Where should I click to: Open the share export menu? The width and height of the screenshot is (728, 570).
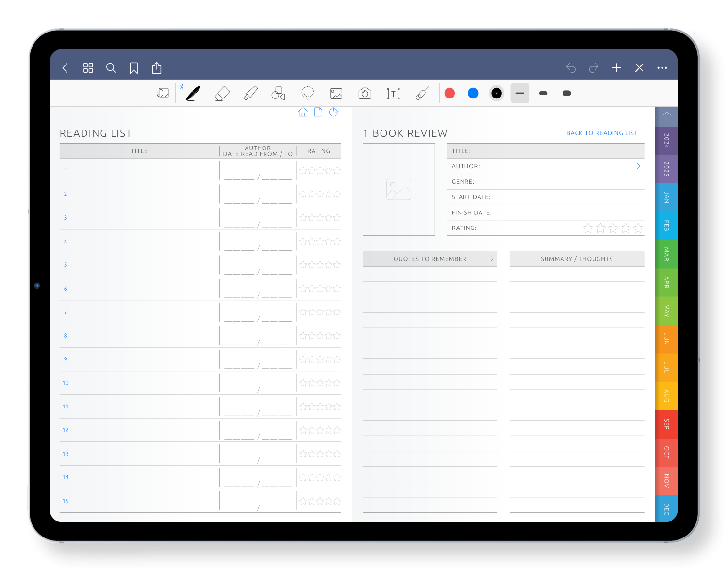tap(157, 68)
